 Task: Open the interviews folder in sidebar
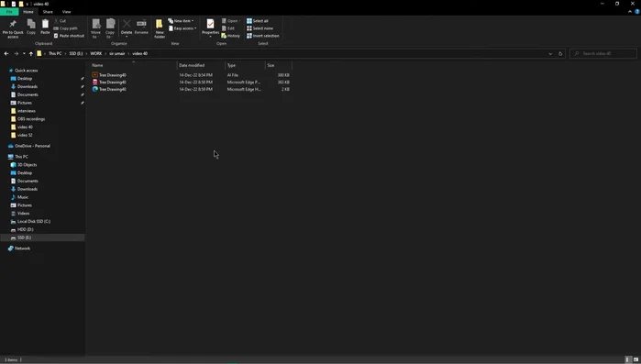pos(27,111)
